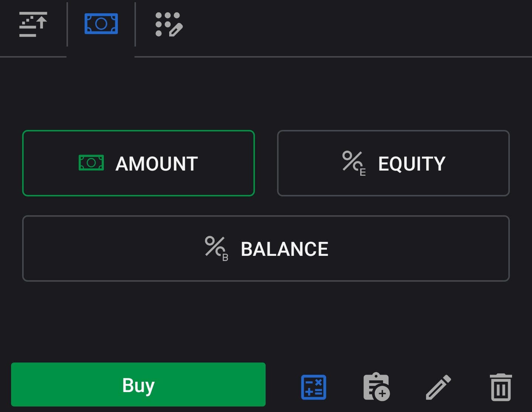This screenshot has width=532, height=412.
Task: Click the percent-E icon in the EQUITY box
Action: click(x=353, y=163)
